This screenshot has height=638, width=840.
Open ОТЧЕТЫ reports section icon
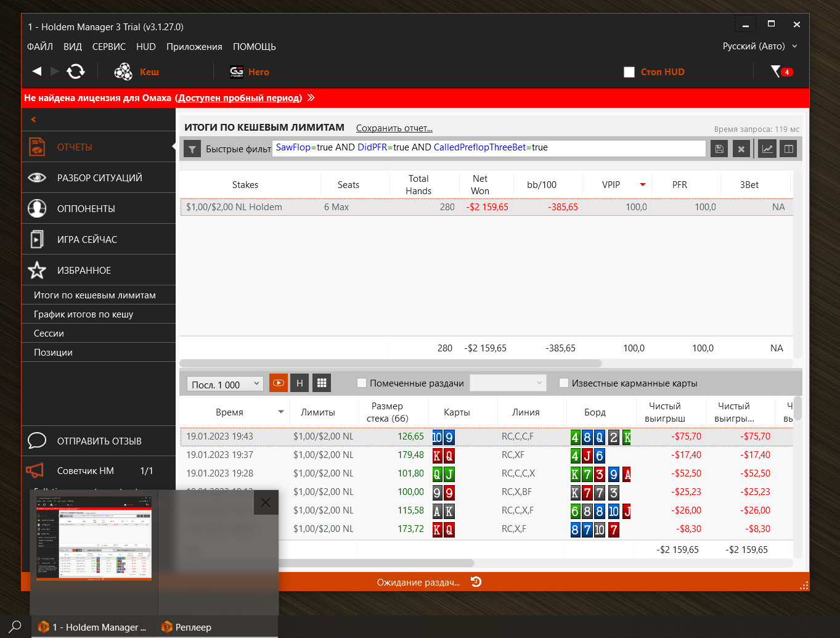pos(37,147)
